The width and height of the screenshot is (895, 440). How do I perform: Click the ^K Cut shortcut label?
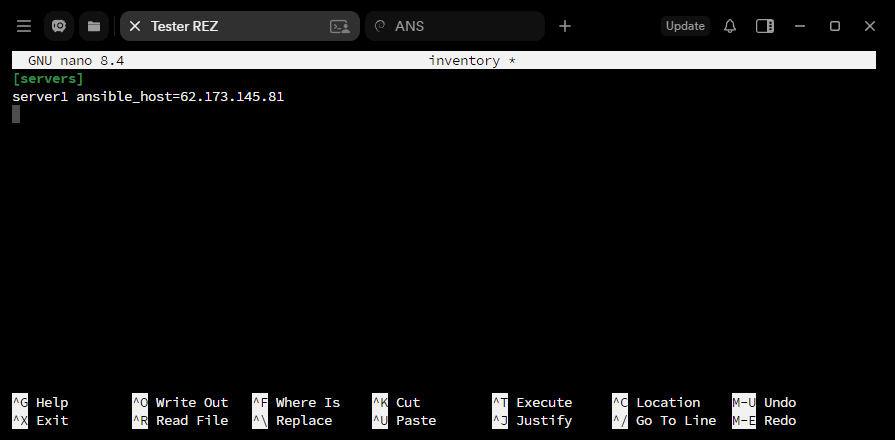pyautogui.click(x=396, y=402)
